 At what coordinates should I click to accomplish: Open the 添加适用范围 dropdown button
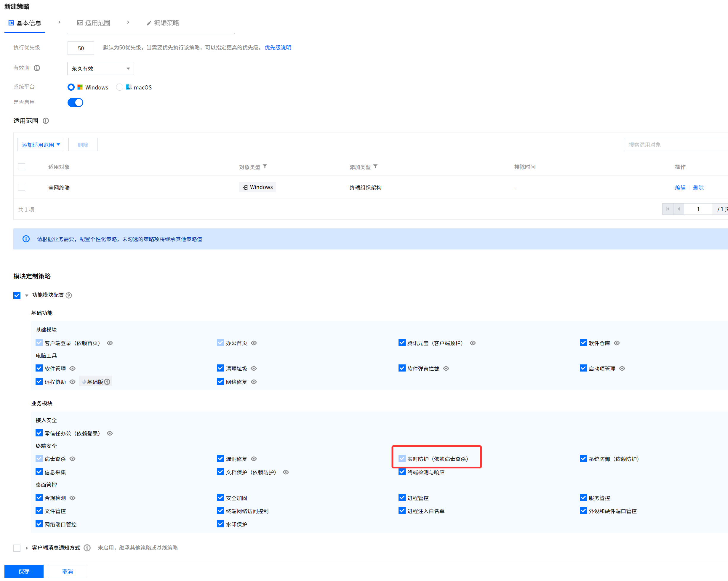(41, 145)
